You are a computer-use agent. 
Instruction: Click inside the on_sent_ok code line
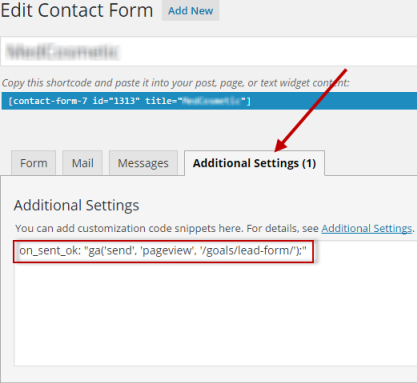click(163, 250)
